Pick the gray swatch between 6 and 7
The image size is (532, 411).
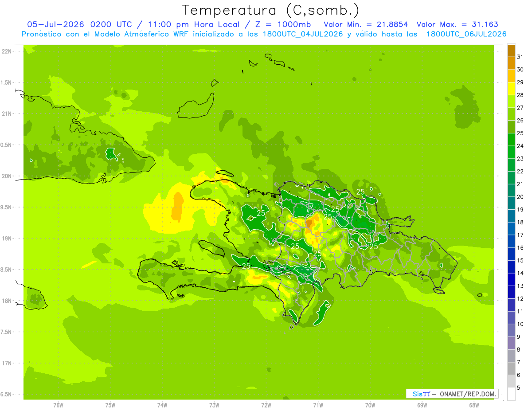[511, 368]
